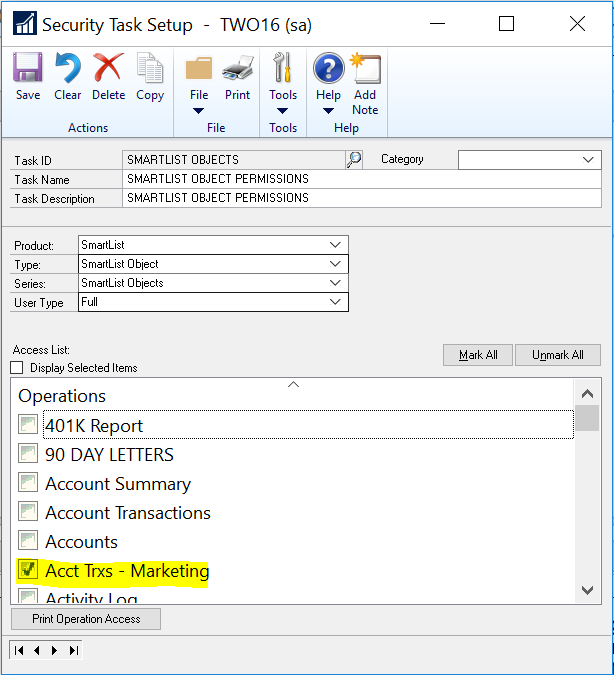Open the Category dropdown list
Screen dimensions: 614x675
(588, 159)
